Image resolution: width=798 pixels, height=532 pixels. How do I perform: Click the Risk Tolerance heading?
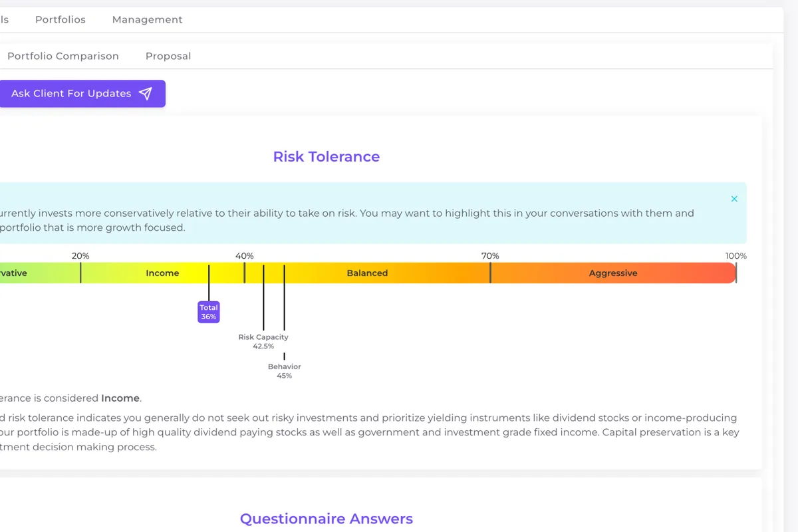coord(327,157)
